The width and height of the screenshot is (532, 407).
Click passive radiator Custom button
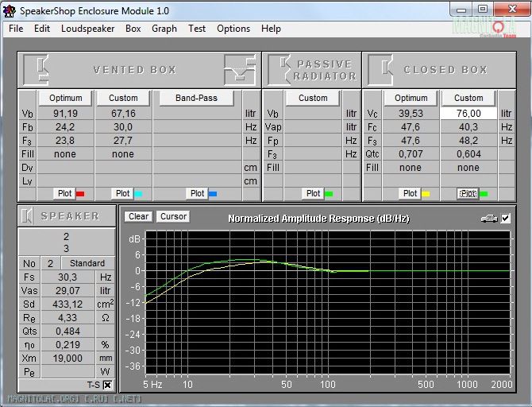point(313,99)
